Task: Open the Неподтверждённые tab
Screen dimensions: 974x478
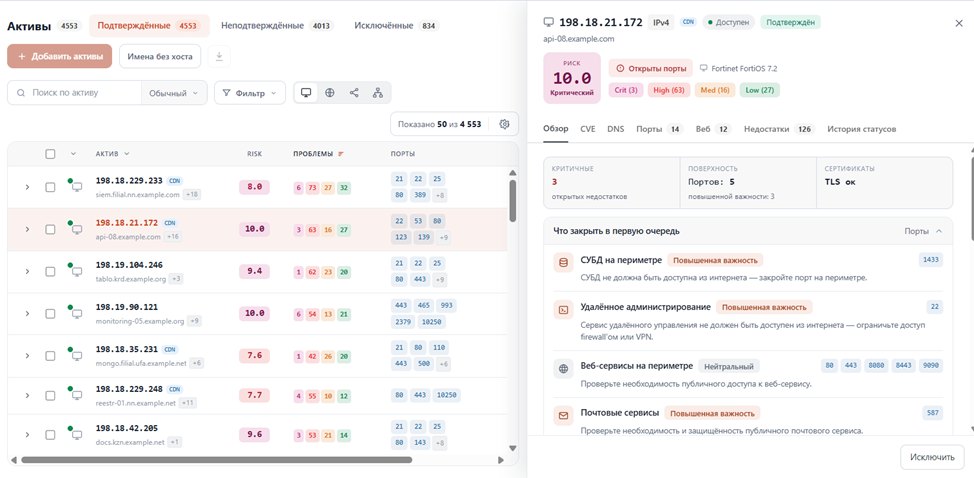Action: [x=277, y=25]
